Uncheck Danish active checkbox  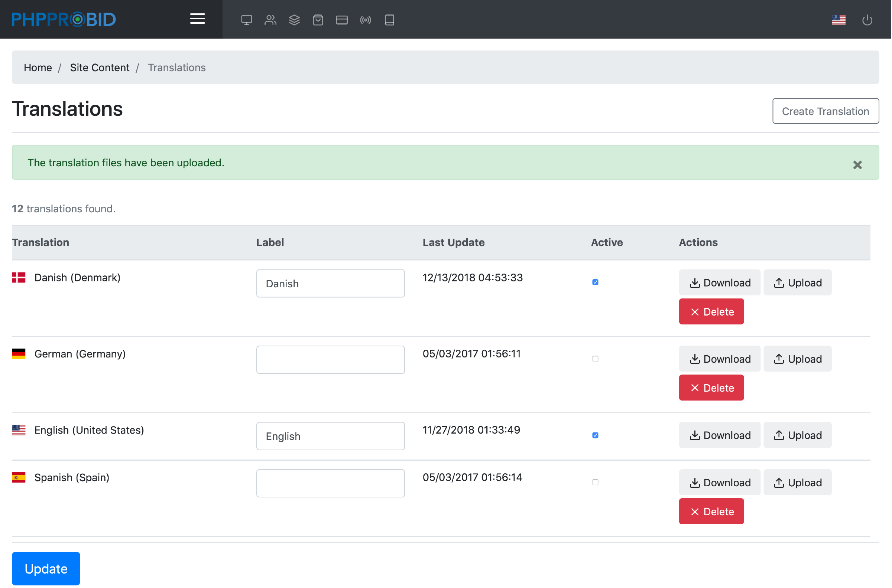[595, 282]
